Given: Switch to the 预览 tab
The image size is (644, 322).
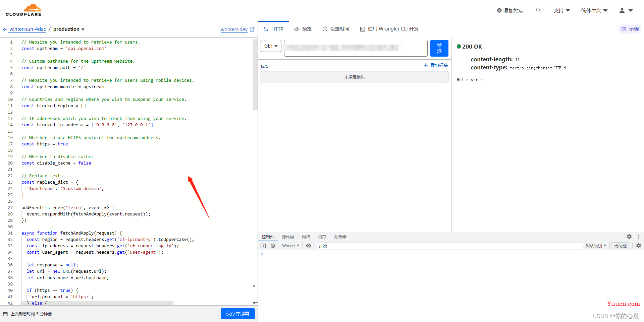Looking at the screenshot, I should [303, 29].
